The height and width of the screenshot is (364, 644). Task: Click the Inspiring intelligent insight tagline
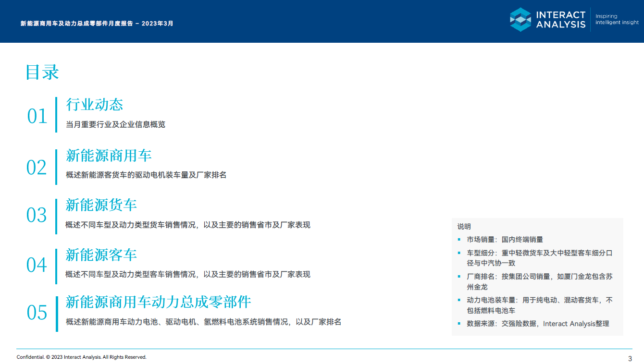[616, 20]
